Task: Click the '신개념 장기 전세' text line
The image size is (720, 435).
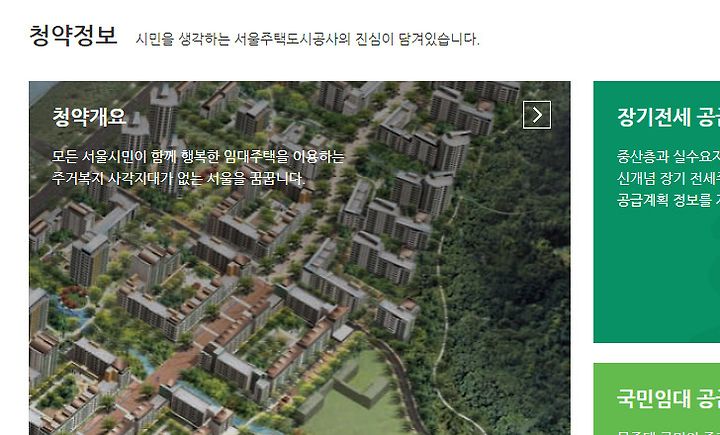Action: pyautogui.click(x=668, y=178)
